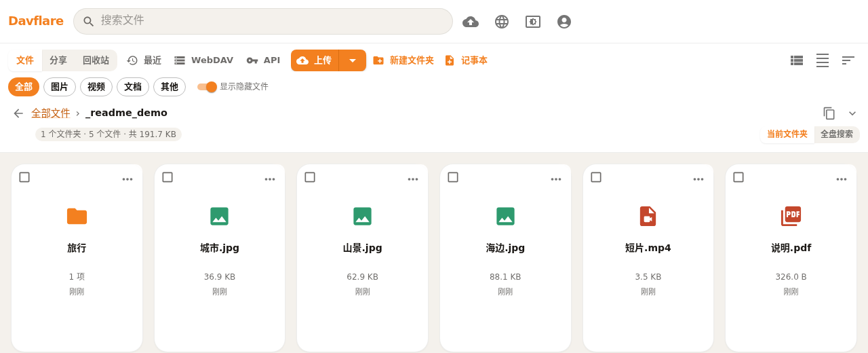Open the 回收站 tab
The width and height of the screenshot is (868, 353).
pyautogui.click(x=96, y=60)
